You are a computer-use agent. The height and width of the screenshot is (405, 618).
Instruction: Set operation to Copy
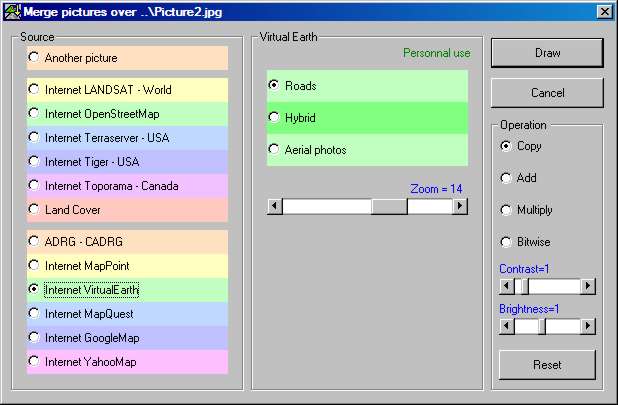pyautogui.click(x=521, y=146)
